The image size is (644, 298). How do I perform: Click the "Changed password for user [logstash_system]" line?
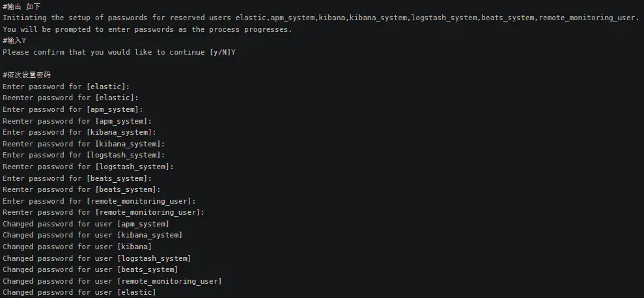click(x=97, y=258)
